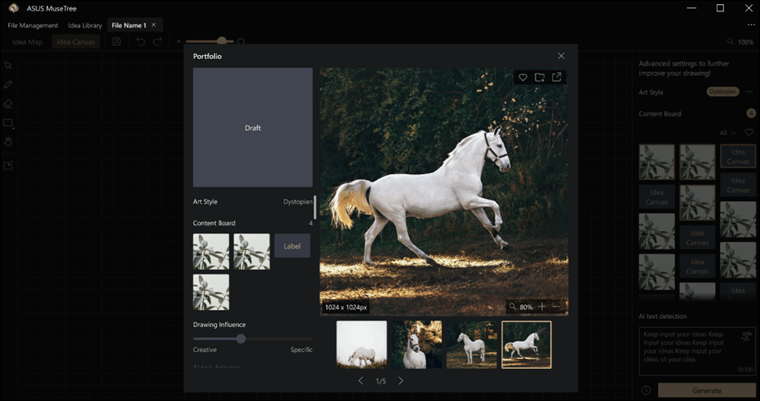760x401 pixels.
Task: Close the File Name 1 tab
Action: click(154, 25)
